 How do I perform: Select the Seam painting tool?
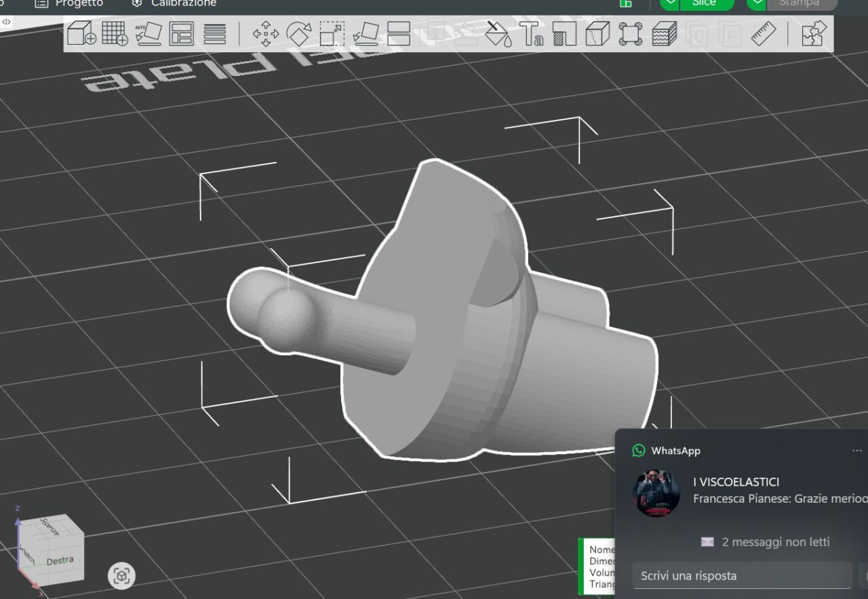597,33
